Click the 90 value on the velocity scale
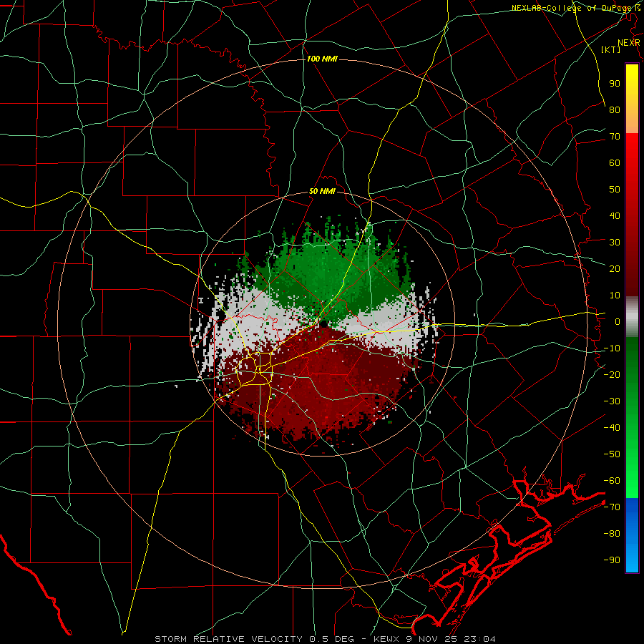This screenshot has width=644, height=644. coord(615,84)
